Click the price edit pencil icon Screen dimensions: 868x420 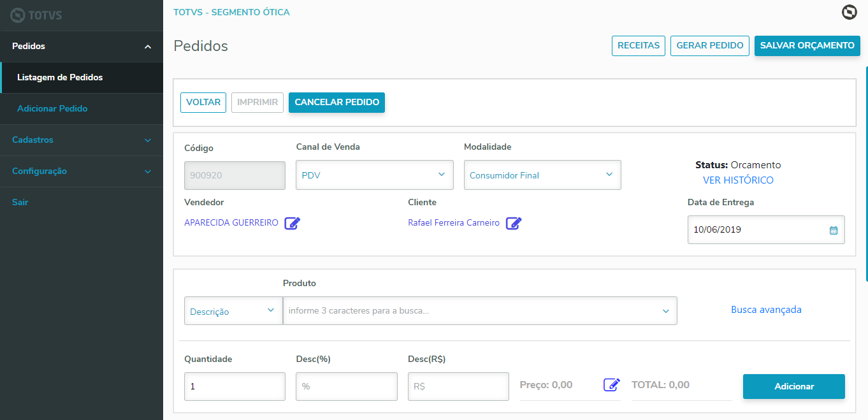pos(612,385)
